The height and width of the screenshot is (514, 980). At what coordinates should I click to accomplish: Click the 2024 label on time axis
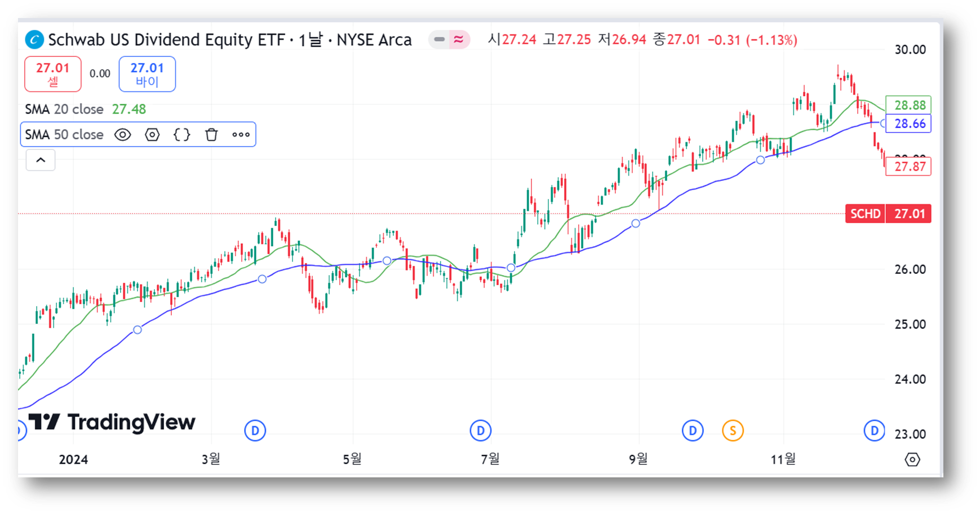click(x=73, y=459)
